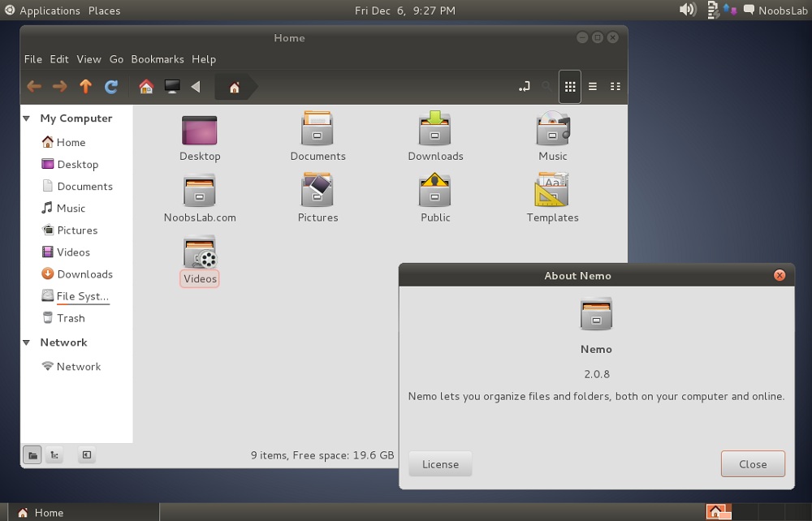The image size is (812, 521).
Task: Select Desktop in the sidebar
Action: 71,164
